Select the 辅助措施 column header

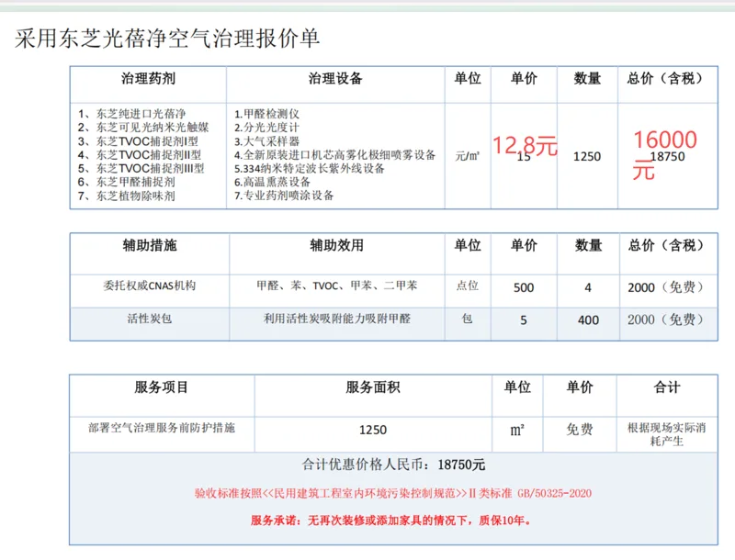[x=150, y=245]
